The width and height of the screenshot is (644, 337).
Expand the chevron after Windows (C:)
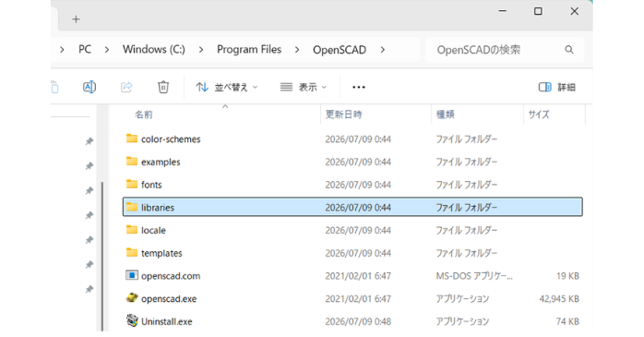[x=201, y=50]
